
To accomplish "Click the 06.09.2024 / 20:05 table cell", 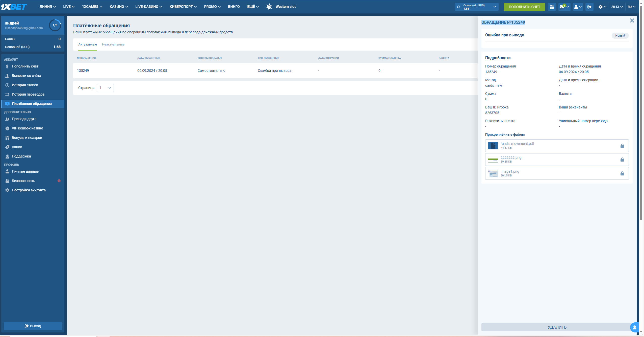I will pyautogui.click(x=152, y=71).
